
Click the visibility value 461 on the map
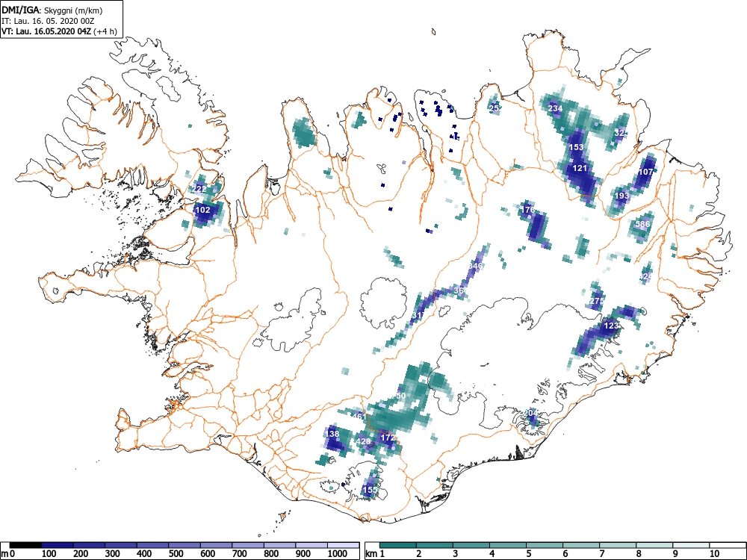click(360, 417)
